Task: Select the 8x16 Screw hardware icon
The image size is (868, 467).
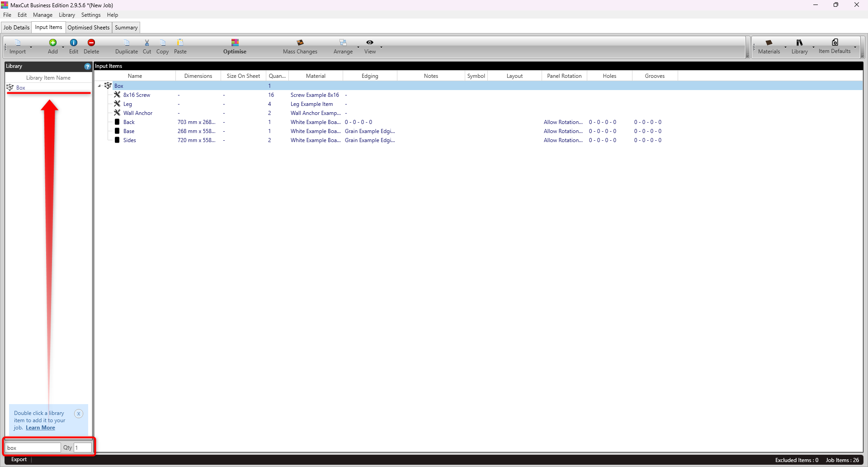Action: tap(117, 95)
